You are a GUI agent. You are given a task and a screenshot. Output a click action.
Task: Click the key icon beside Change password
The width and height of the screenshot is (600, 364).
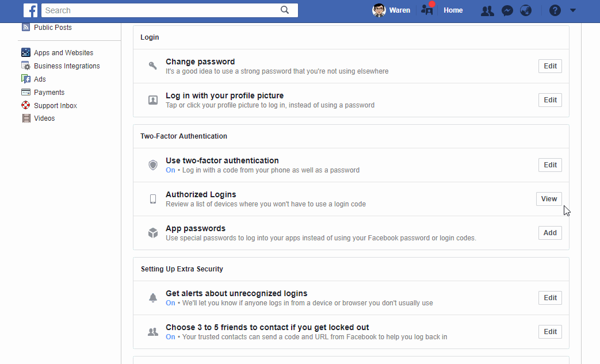[152, 66]
